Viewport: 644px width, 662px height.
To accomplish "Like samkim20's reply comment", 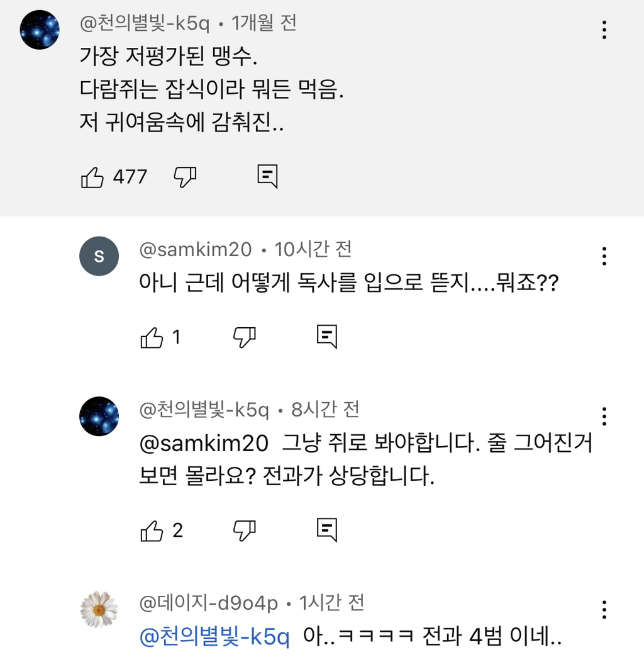I will click(152, 337).
